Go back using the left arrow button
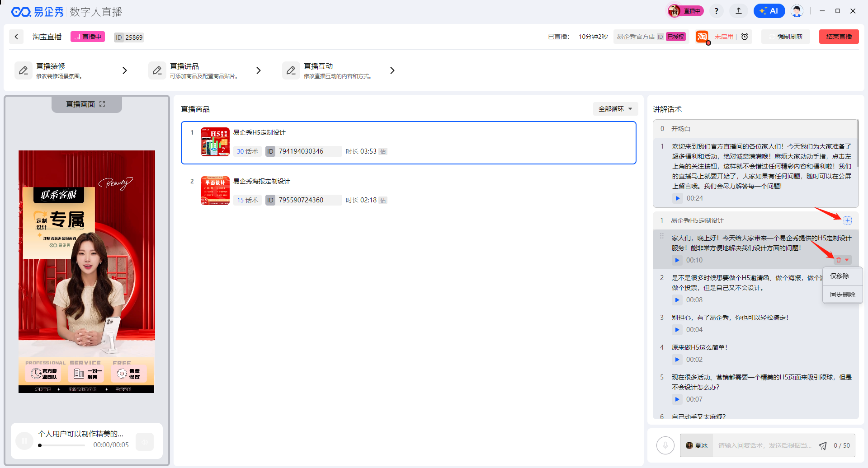The height and width of the screenshot is (468, 868). click(16, 37)
